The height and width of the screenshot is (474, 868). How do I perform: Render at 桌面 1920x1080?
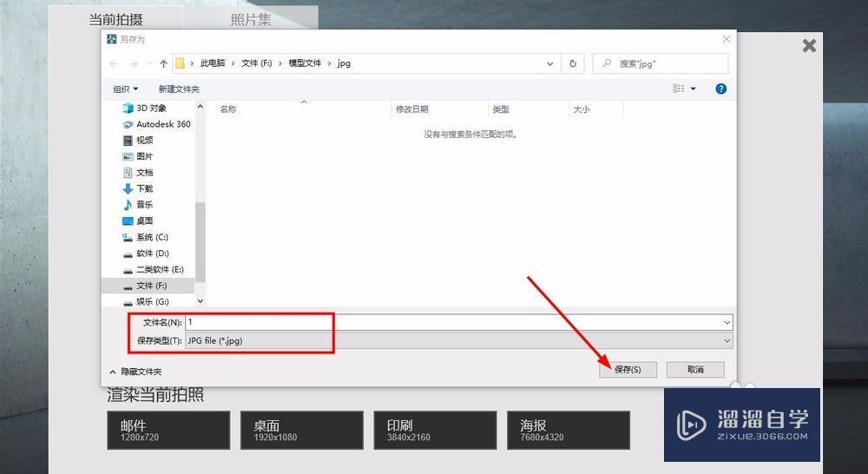(302, 430)
